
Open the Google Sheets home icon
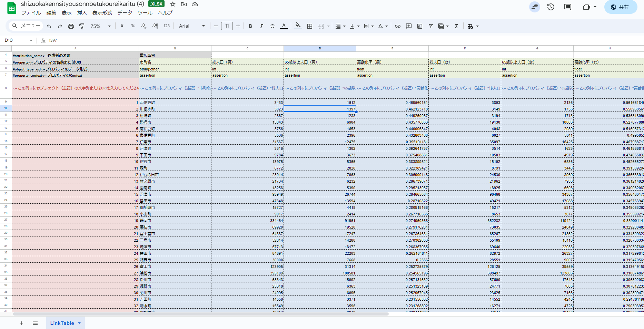tap(12, 8)
